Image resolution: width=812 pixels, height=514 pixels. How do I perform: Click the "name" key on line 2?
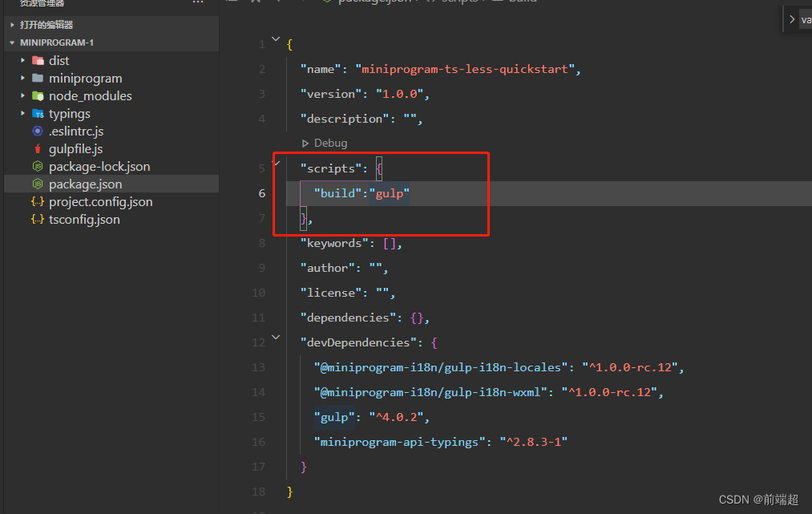[x=321, y=69]
